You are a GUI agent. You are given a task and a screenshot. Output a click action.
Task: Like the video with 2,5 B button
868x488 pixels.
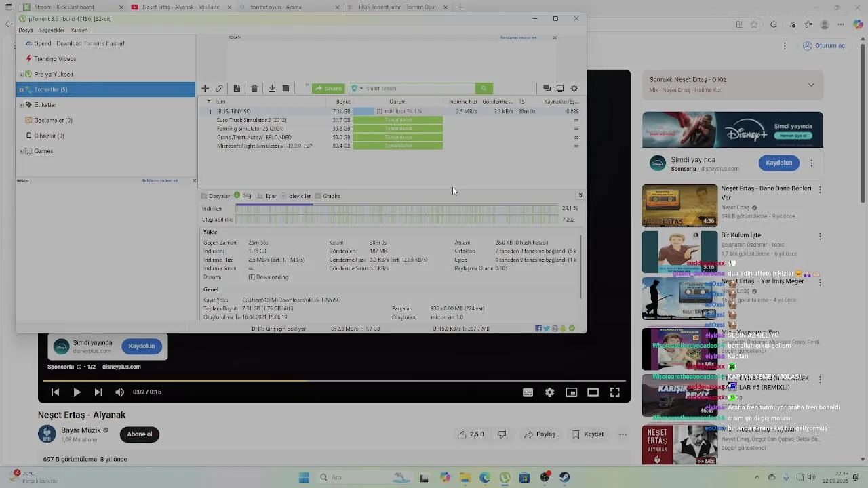point(471,434)
